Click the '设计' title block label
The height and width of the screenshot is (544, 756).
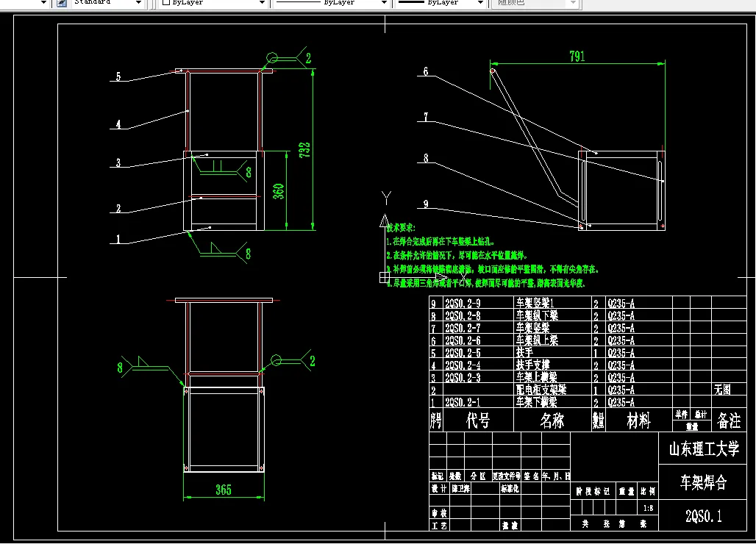click(x=439, y=489)
